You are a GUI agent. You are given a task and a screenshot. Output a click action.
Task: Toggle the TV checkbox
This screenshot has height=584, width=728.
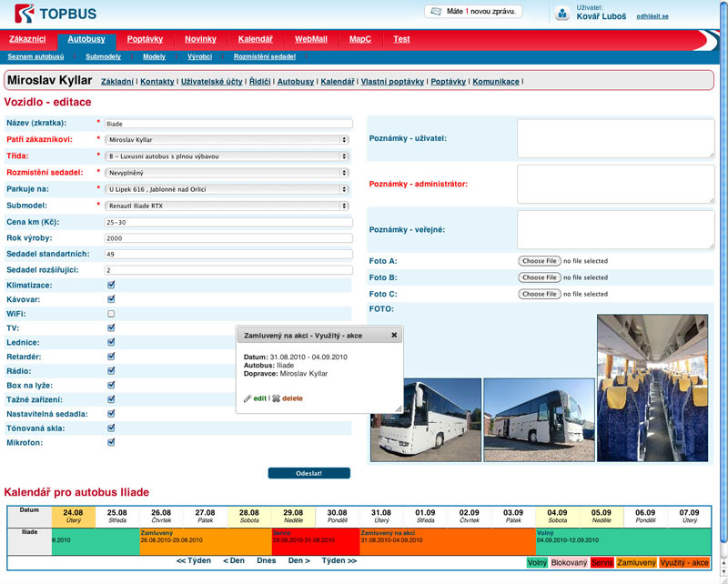tap(111, 328)
